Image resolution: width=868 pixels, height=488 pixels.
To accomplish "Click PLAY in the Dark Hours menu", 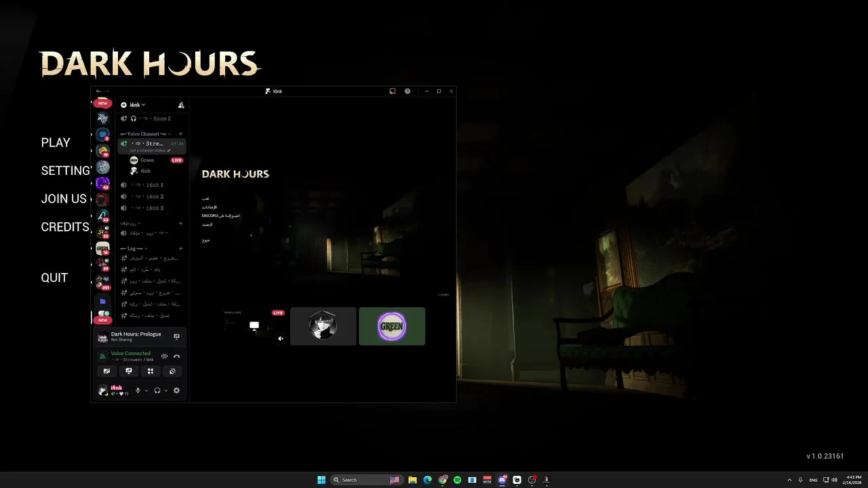I will (56, 142).
